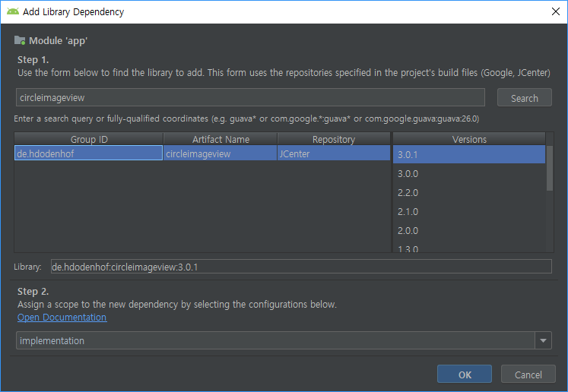
Task: Click the Cancel button
Action: (528, 375)
